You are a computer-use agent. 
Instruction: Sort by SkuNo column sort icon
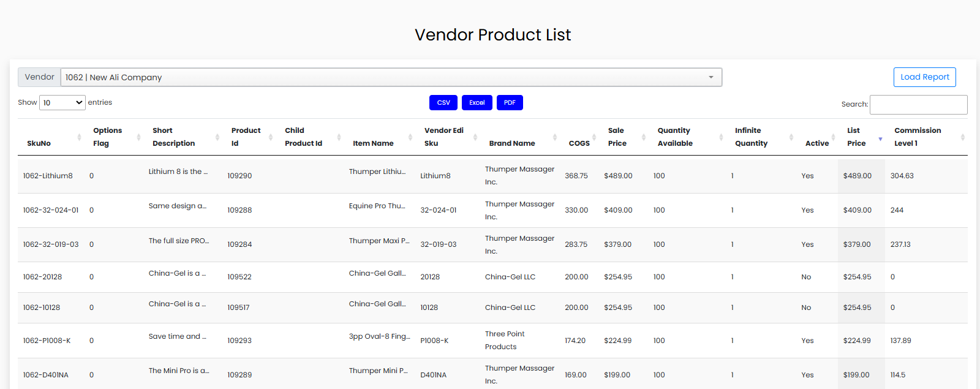(79, 137)
